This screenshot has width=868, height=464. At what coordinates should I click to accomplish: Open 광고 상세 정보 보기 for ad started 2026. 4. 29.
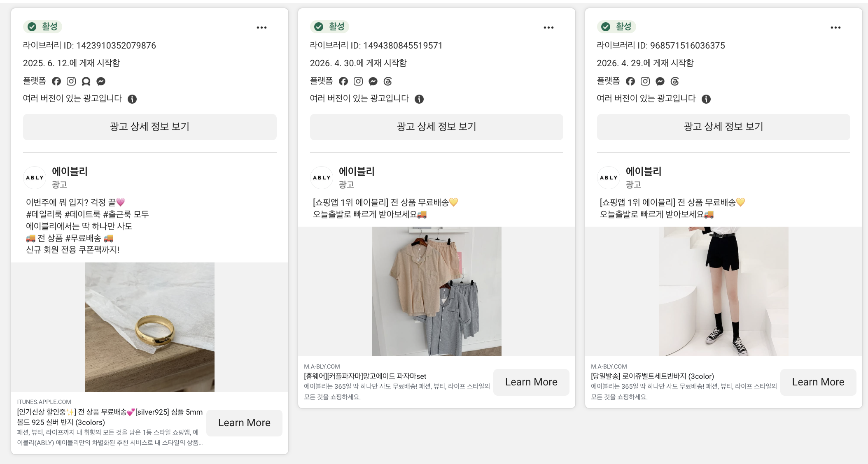(x=723, y=127)
